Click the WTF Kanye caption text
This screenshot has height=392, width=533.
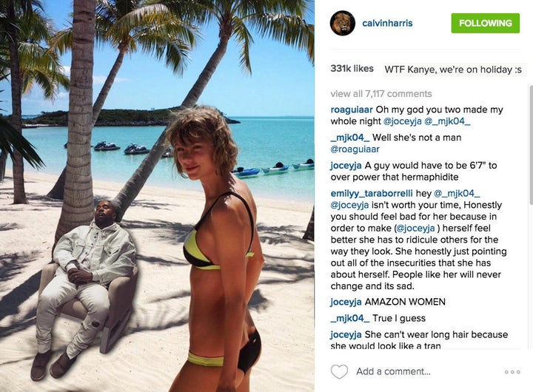pyautogui.click(x=453, y=70)
